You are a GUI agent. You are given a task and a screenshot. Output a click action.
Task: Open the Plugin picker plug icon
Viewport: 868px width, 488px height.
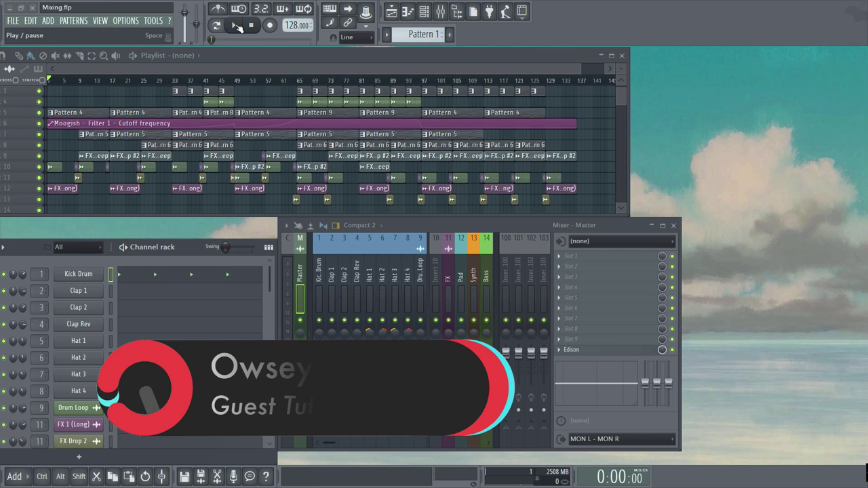[489, 12]
